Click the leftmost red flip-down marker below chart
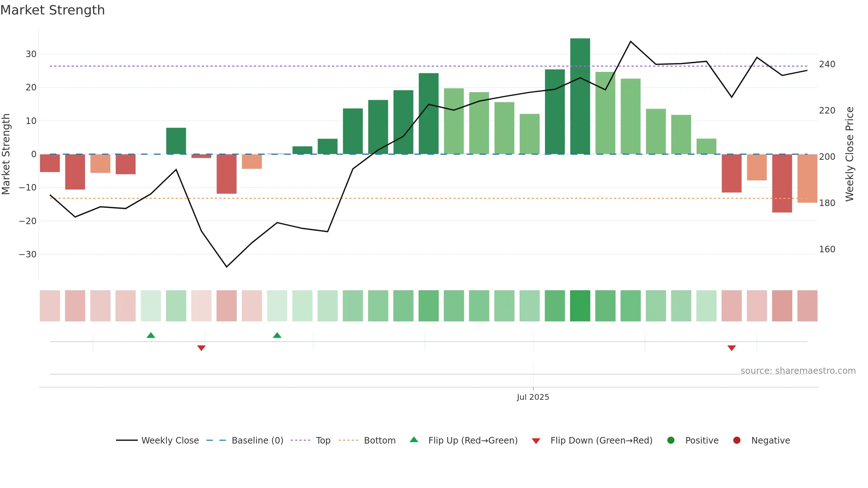Image resolution: width=868 pixels, height=488 pixels. pos(201,348)
